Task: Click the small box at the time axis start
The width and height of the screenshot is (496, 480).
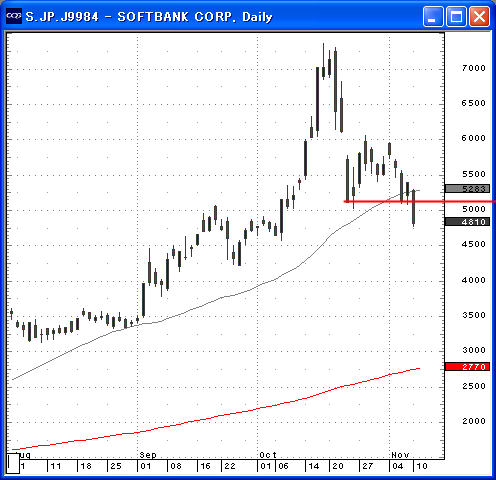Action: [x=13, y=463]
